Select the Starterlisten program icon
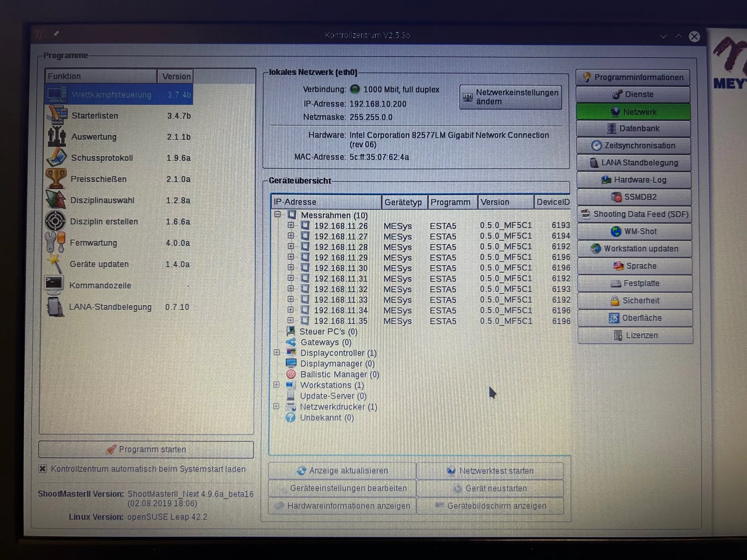The height and width of the screenshot is (560, 747). (x=57, y=115)
